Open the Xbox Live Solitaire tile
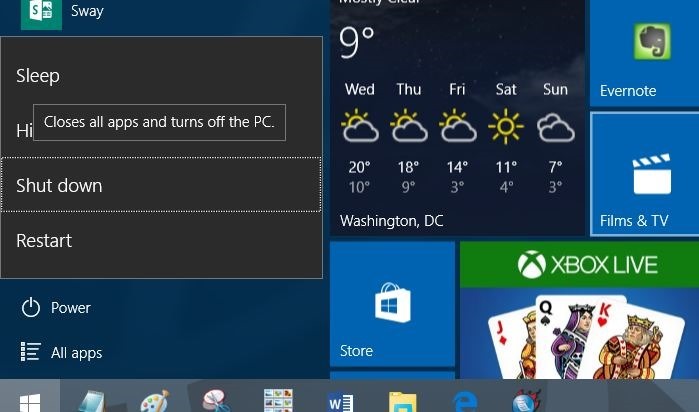This screenshot has width=699, height=412. [x=579, y=310]
